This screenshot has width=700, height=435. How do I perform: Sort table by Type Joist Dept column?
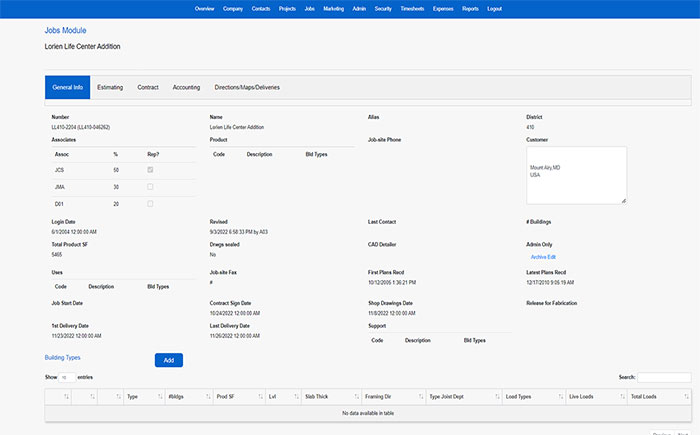coord(463,397)
